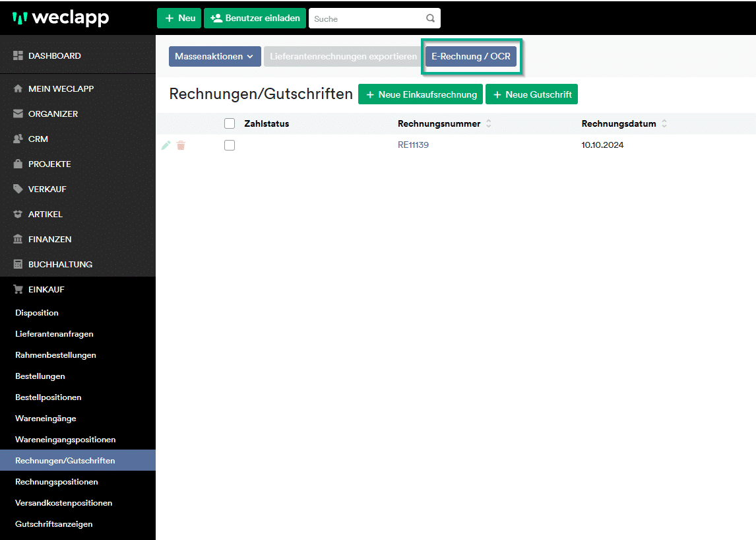
Task: Click the Dashboard grid icon
Action: (x=18, y=56)
